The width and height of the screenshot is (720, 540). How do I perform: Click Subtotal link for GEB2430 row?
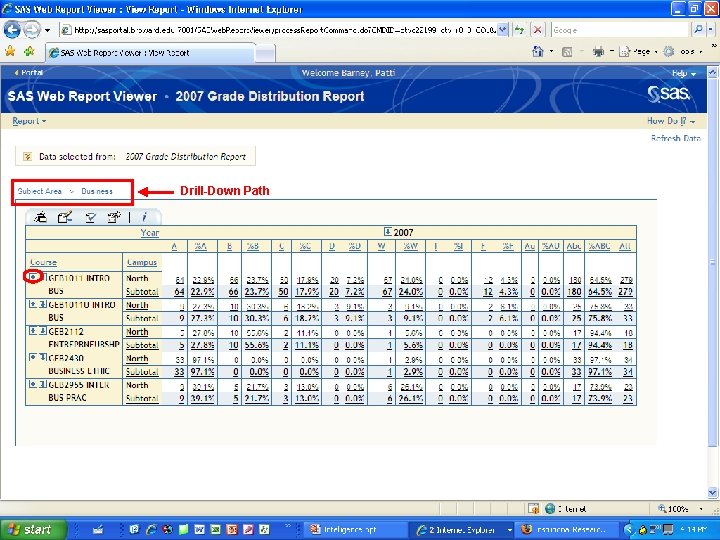(x=142, y=371)
